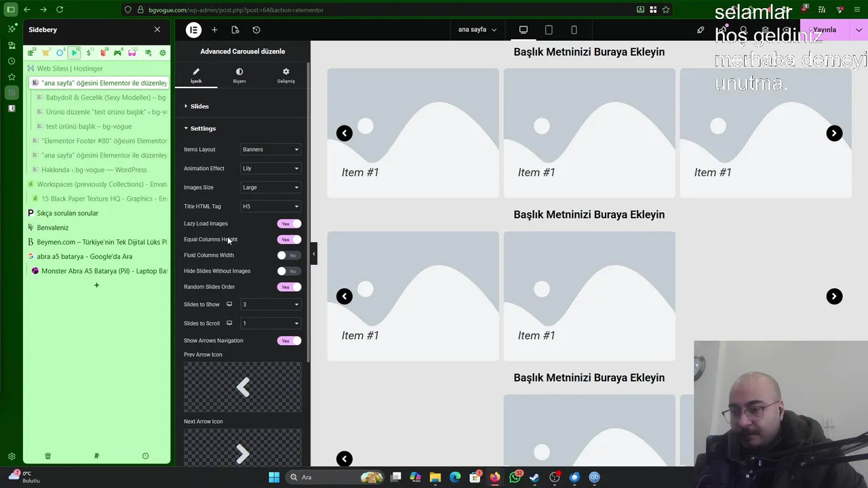
Task: Close the Sidebery panel
Action: point(157,30)
